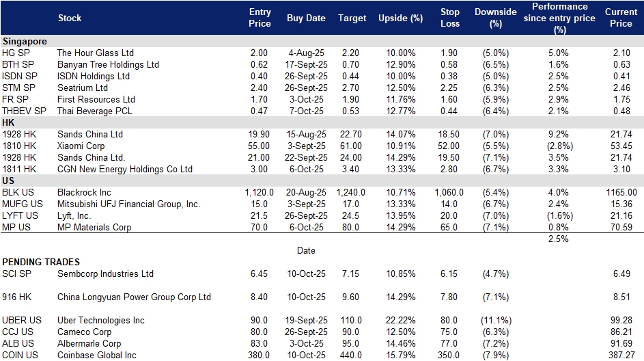This screenshot has width=644, height=361.
Task: Select the MUFG US ticker
Action: [x=23, y=204]
